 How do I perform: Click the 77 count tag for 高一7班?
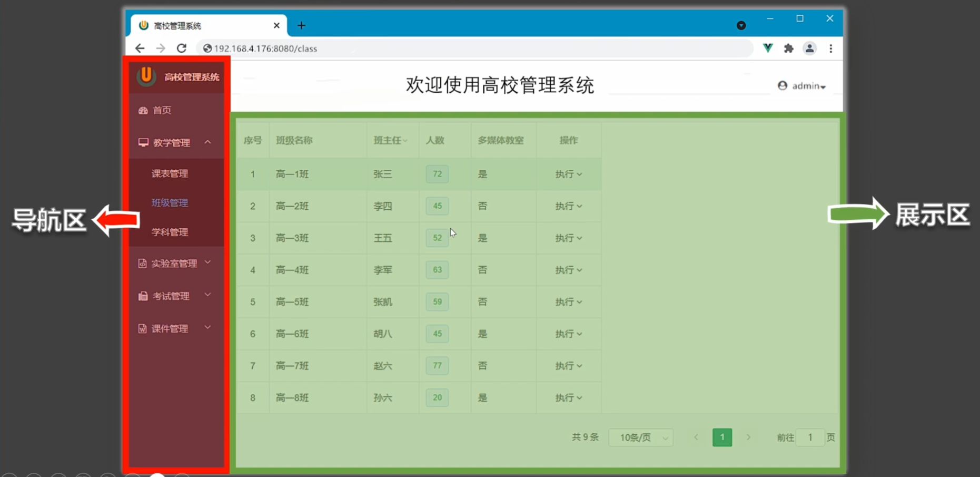(437, 366)
